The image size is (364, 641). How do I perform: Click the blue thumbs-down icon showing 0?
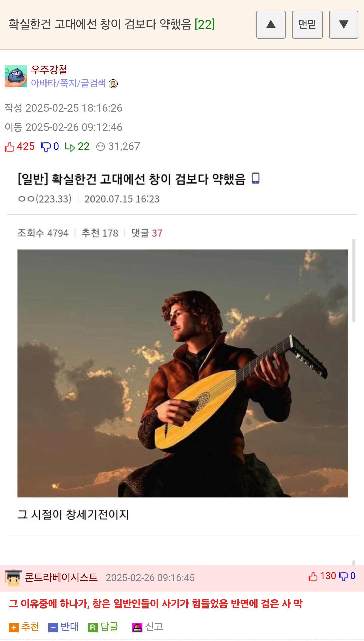tap(46, 147)
